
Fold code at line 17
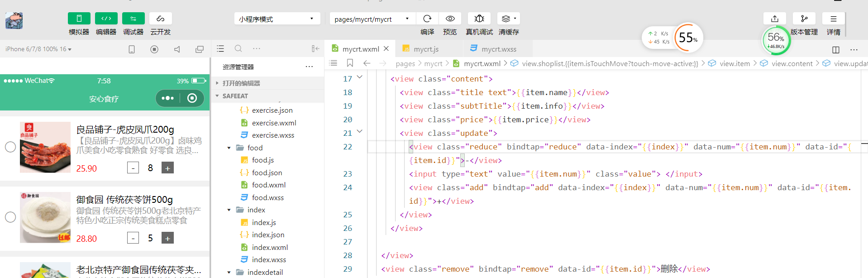coord(360,77)
